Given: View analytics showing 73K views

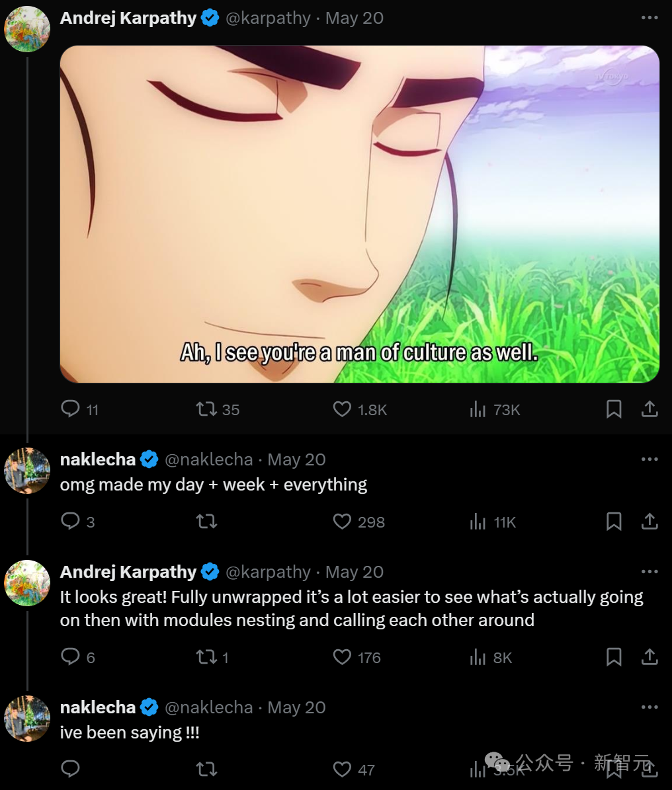Looking at the screenshot, I should point(495,409).
